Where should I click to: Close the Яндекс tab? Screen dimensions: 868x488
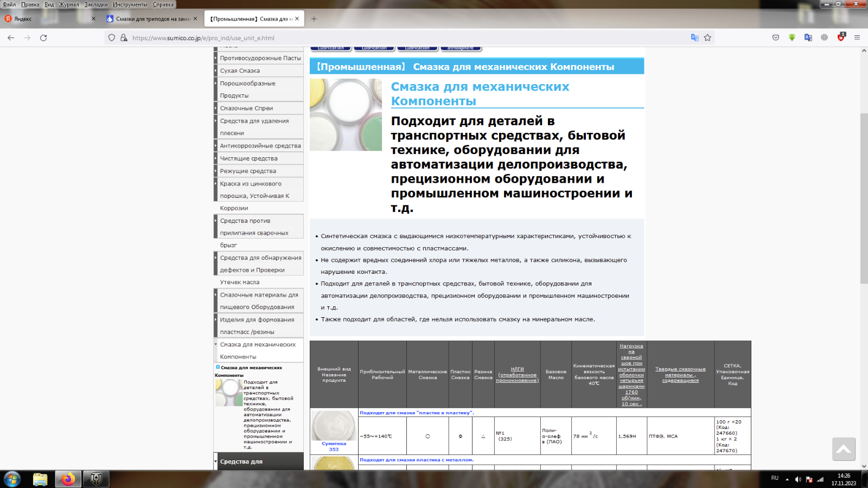[x=93, y=19]
